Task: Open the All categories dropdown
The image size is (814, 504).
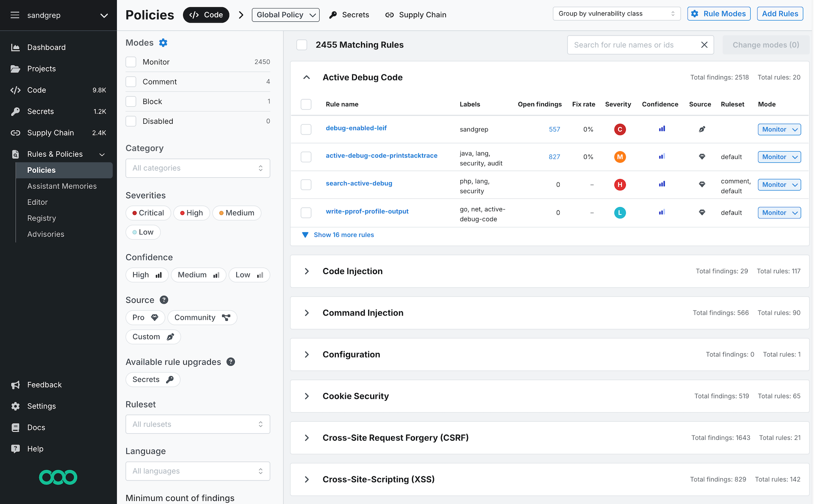Action: click(x=198, y=168)
